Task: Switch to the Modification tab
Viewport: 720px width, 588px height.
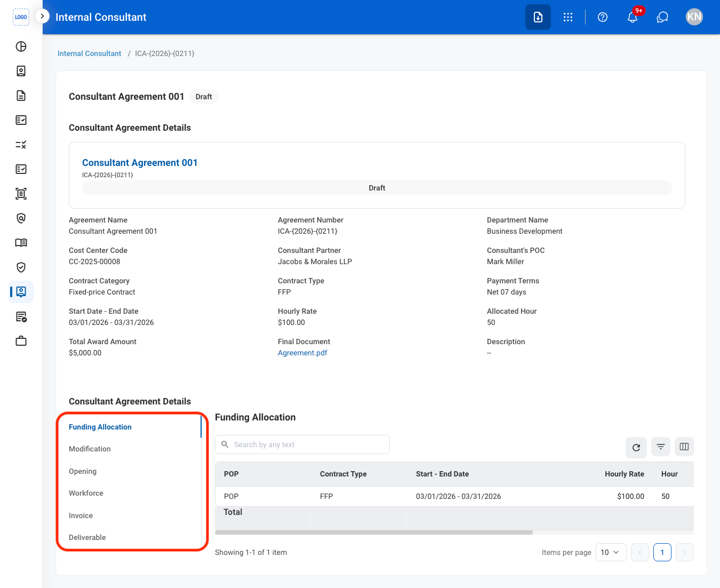Action: [x=90, y=449]
